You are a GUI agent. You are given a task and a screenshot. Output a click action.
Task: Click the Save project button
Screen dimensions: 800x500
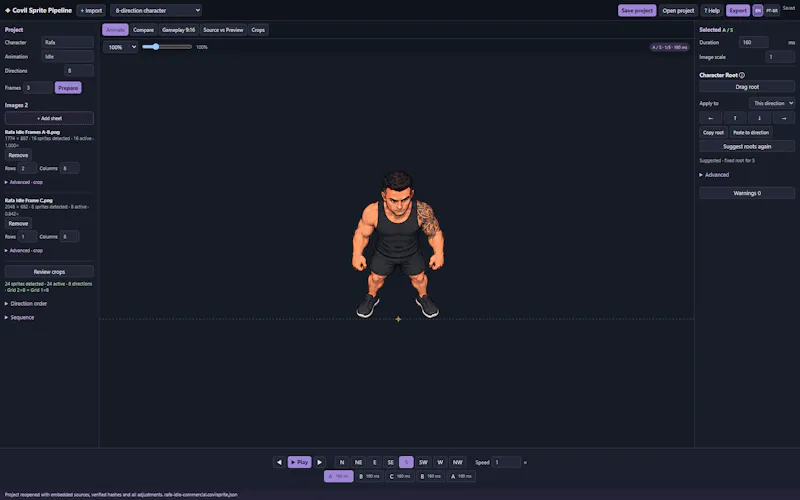click(637, 10)
